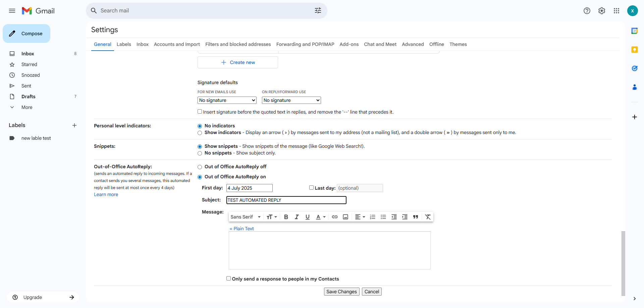Click the Subject input field
The height and width of the screenshot is (308, 644).
[286, 200]
